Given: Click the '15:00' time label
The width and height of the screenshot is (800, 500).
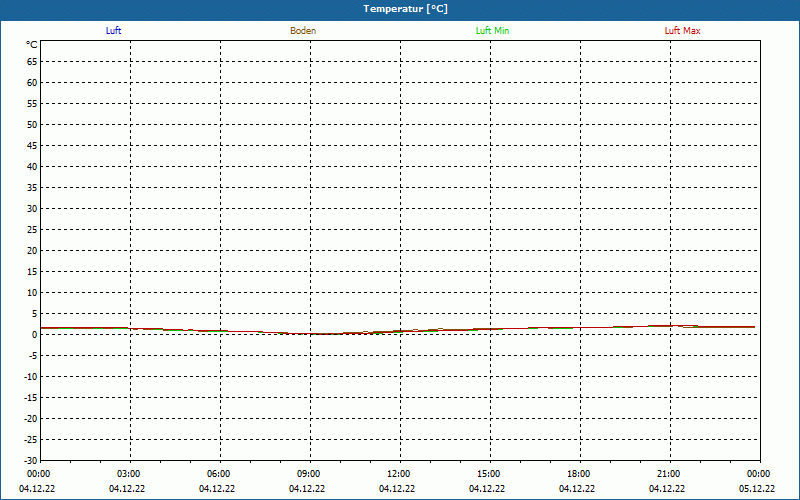Looking at the screenshot, I should [489, 474].
